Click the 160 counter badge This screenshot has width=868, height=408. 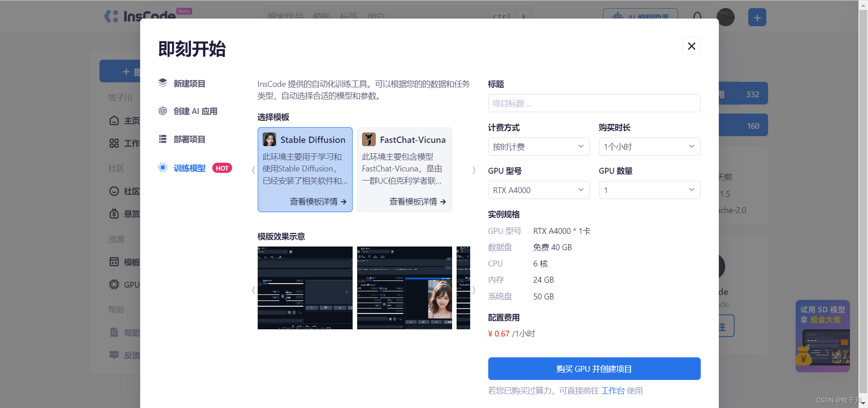pyautogui.click(x=753, y=126)
